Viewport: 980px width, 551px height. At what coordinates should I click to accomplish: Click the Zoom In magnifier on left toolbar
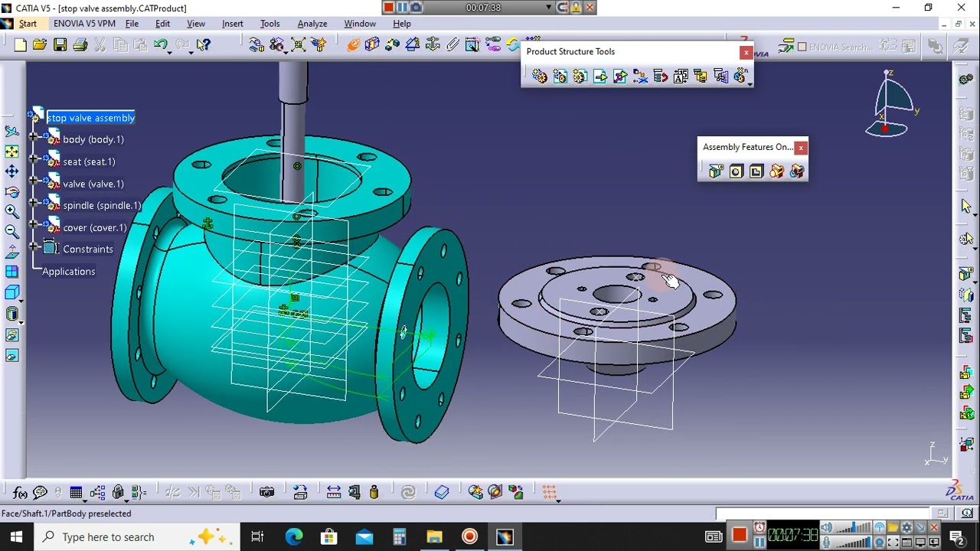point(11,211)
